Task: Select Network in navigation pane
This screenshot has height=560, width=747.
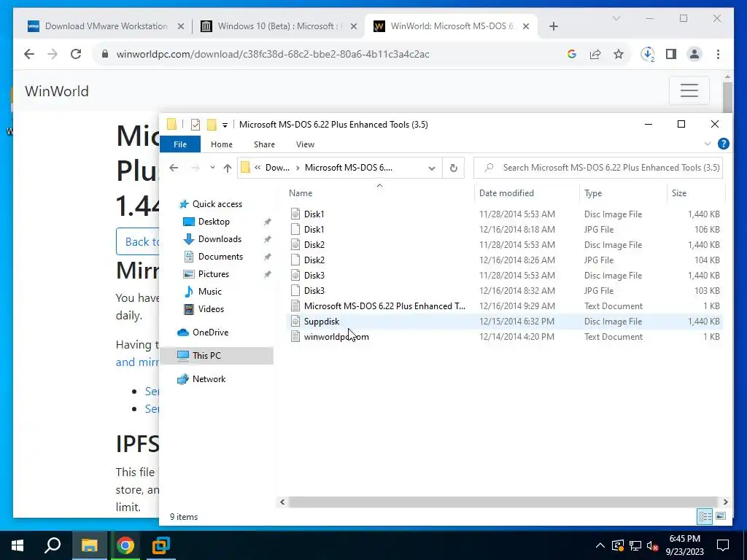Action: (209, 379)
